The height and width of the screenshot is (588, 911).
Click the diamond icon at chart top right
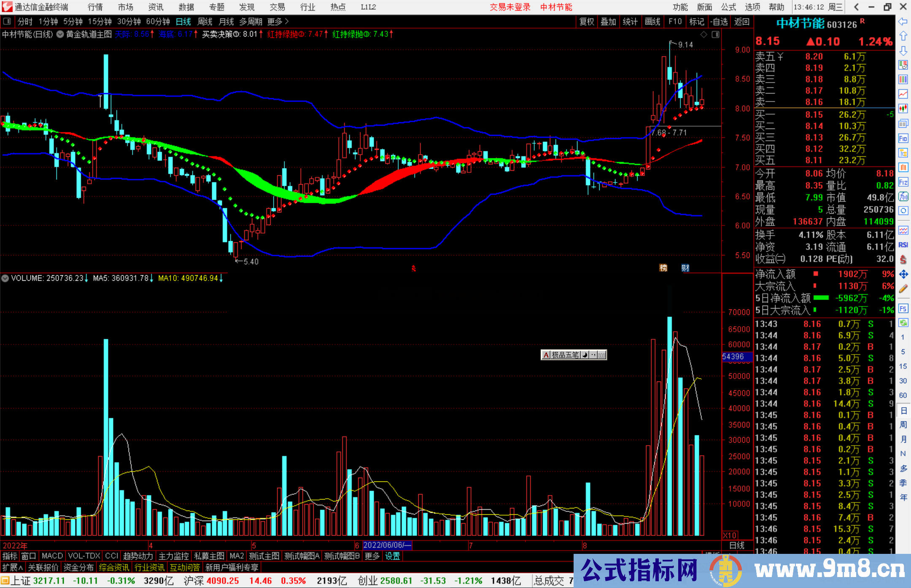pyautogui.click(x=703, y=35)
